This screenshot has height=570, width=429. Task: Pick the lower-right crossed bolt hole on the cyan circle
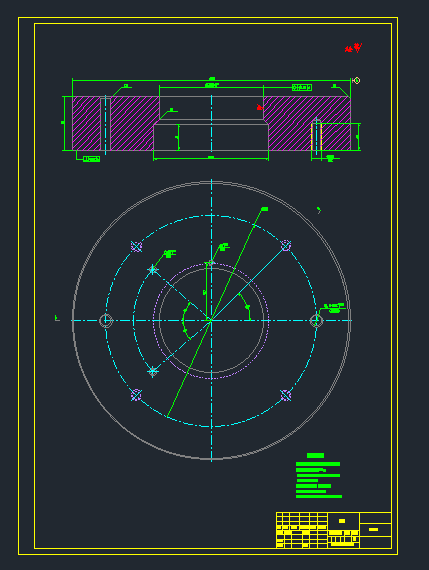pos(286,395)
